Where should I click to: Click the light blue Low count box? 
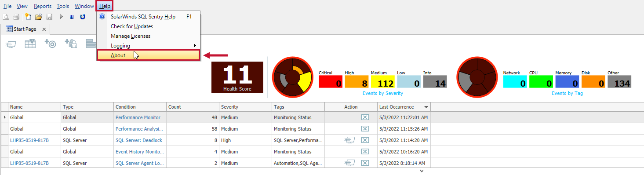click(x=409, y=82)
